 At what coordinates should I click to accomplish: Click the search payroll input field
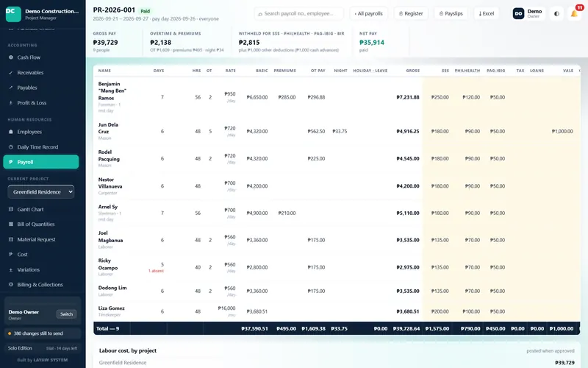(x=299, y=13)
